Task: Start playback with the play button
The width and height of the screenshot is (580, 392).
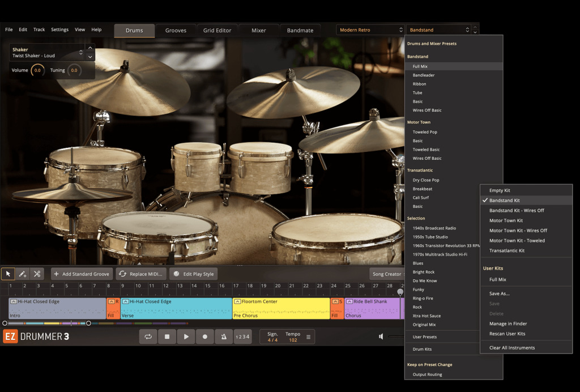Action: [x=186, y=336]
